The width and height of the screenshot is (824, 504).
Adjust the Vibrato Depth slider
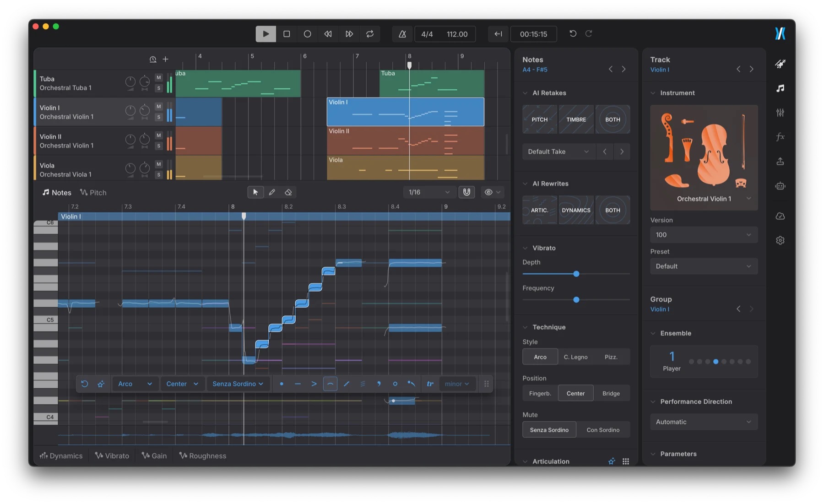pos(576,274)
